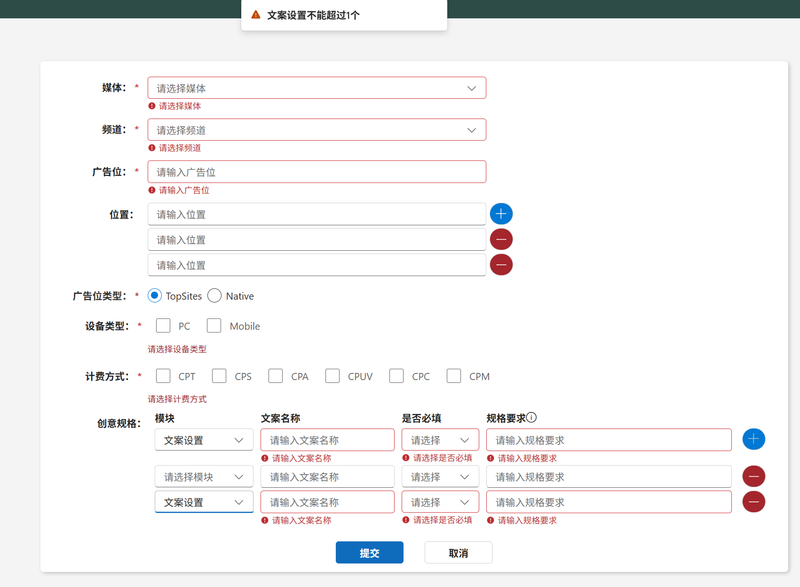Viewport: 800px width, 587px height.
Task: Delete the third creative spec row
Action: click(x=754, y=502)
